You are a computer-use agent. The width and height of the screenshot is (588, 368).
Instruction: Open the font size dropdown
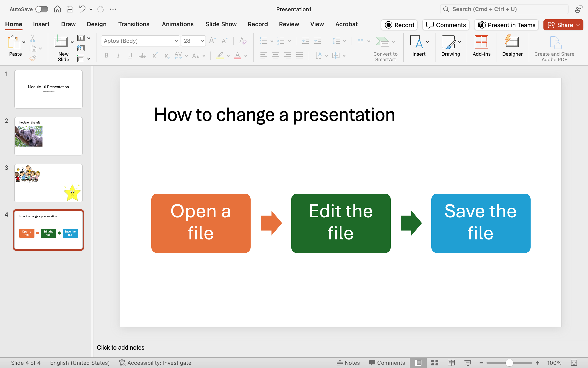click(202, 41)
